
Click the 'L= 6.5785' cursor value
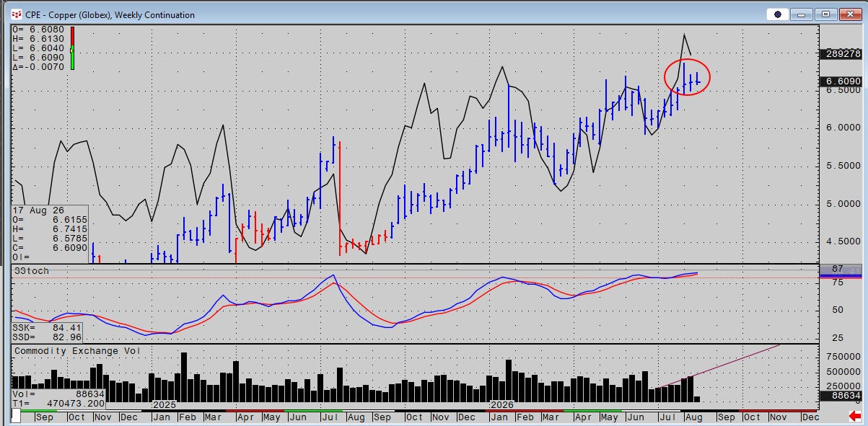50,238
